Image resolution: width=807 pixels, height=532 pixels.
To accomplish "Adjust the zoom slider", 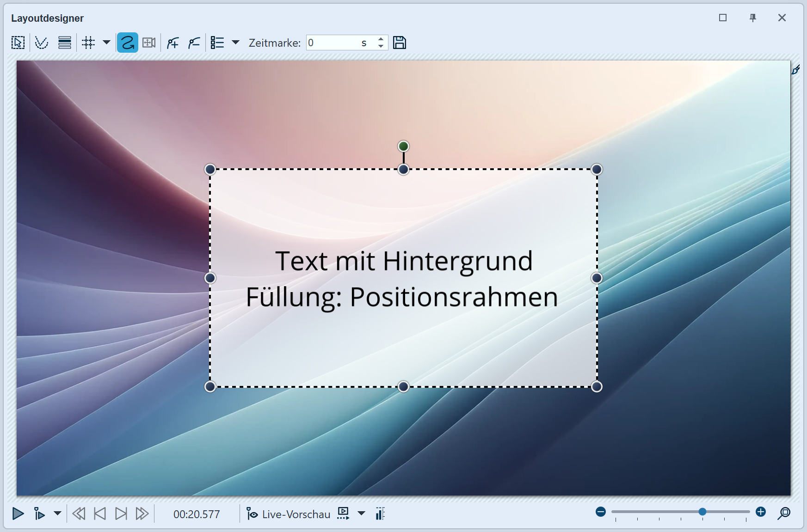I will point(702,512).
